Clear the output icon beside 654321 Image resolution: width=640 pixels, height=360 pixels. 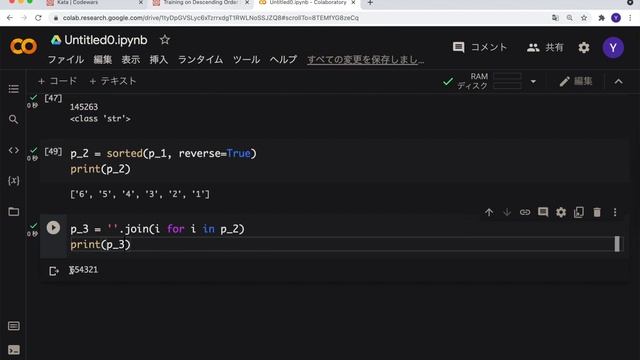(x=54, y=271)
